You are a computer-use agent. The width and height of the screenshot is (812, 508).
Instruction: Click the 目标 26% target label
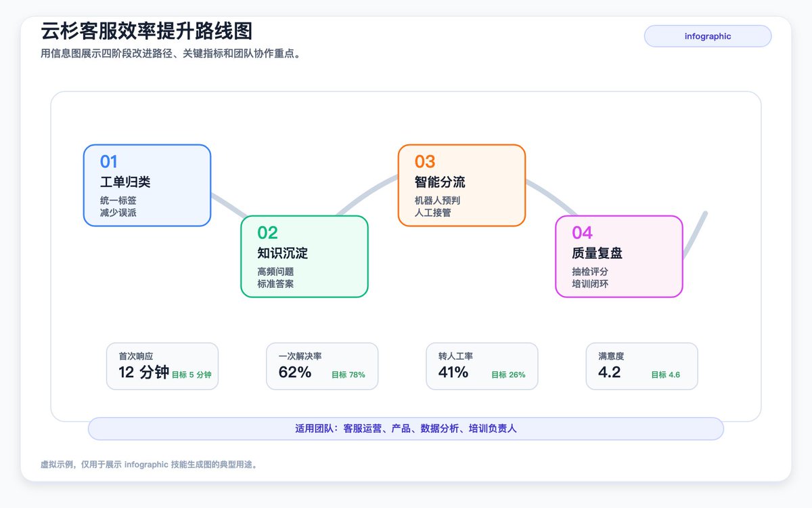click(x=508, y=375)
